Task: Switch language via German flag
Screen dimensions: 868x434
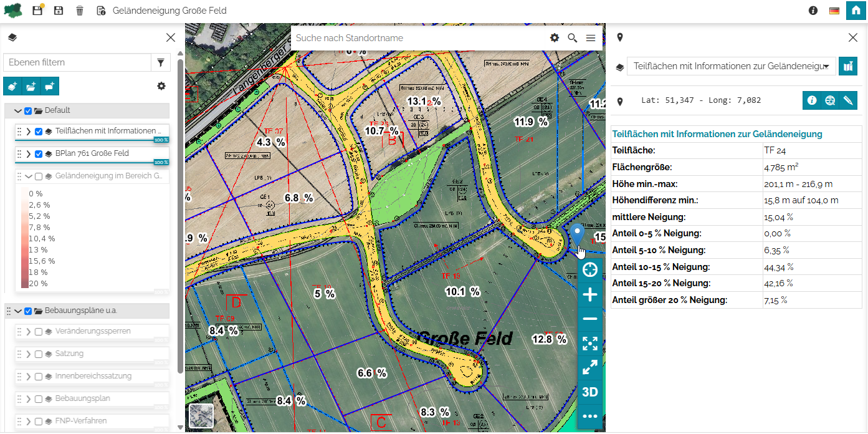Action: click(834, 11)
